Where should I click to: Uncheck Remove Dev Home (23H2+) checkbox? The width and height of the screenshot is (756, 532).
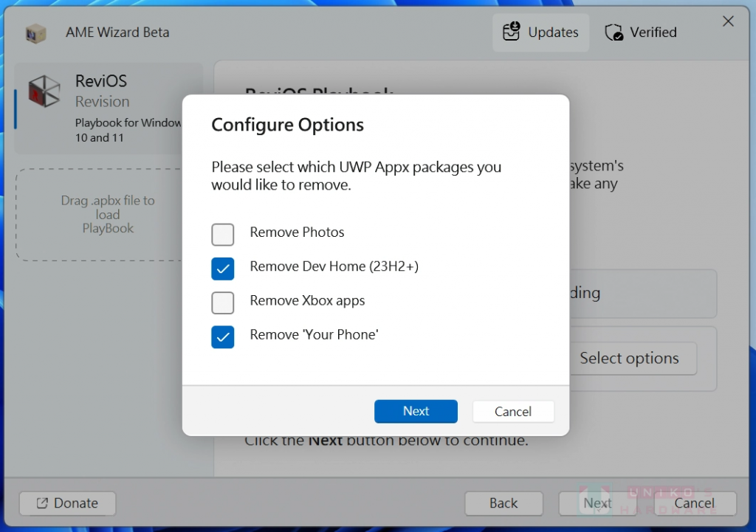[223, 269]
